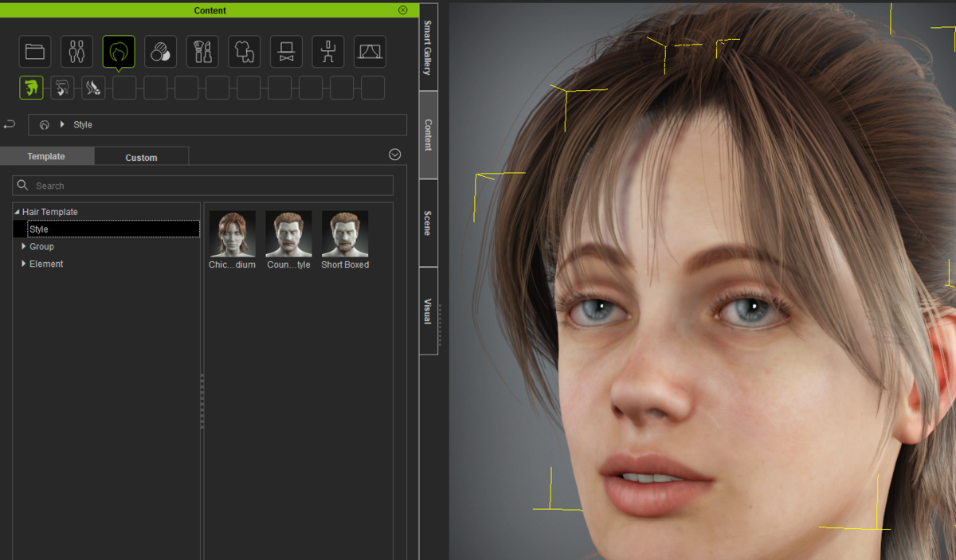Open the Makeup content category icon
Screen dimensions: 956x560
(202, 52)
